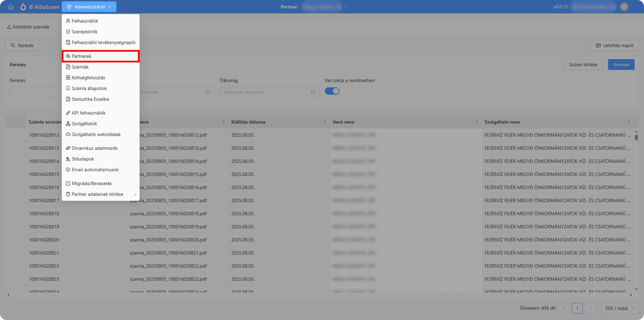Sort by Szolgáltató neve column arrows
644x320 pixels.
tap(629, 122)
